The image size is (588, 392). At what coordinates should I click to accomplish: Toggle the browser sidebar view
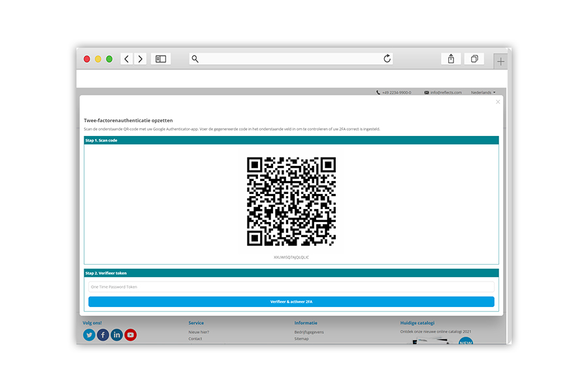click(x=161, y=59)
